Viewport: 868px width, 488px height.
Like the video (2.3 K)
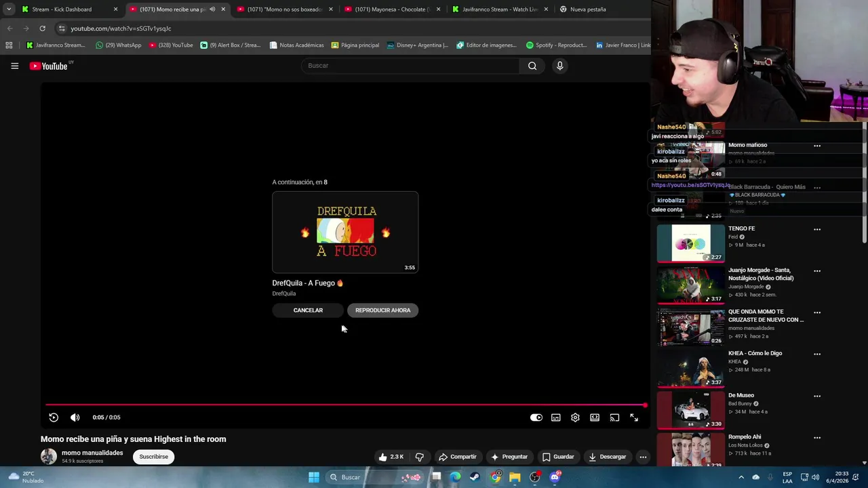pyautogui.click(x=391, y=457)
